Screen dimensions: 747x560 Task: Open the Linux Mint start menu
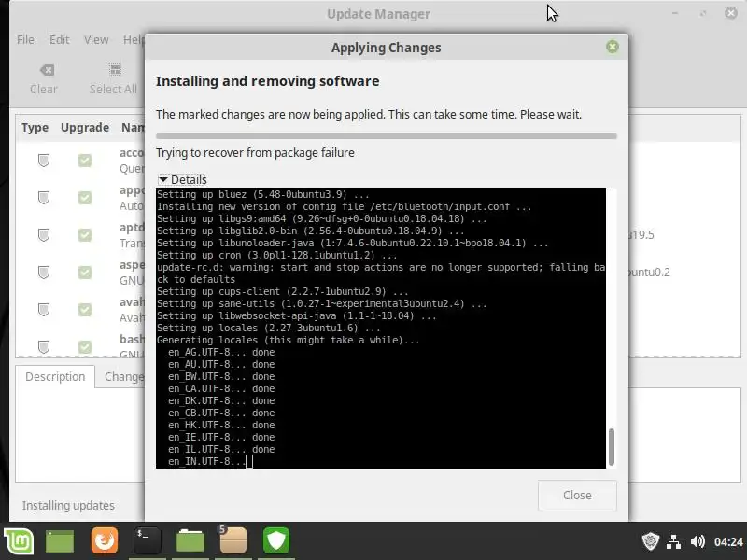tap(19, 541)
